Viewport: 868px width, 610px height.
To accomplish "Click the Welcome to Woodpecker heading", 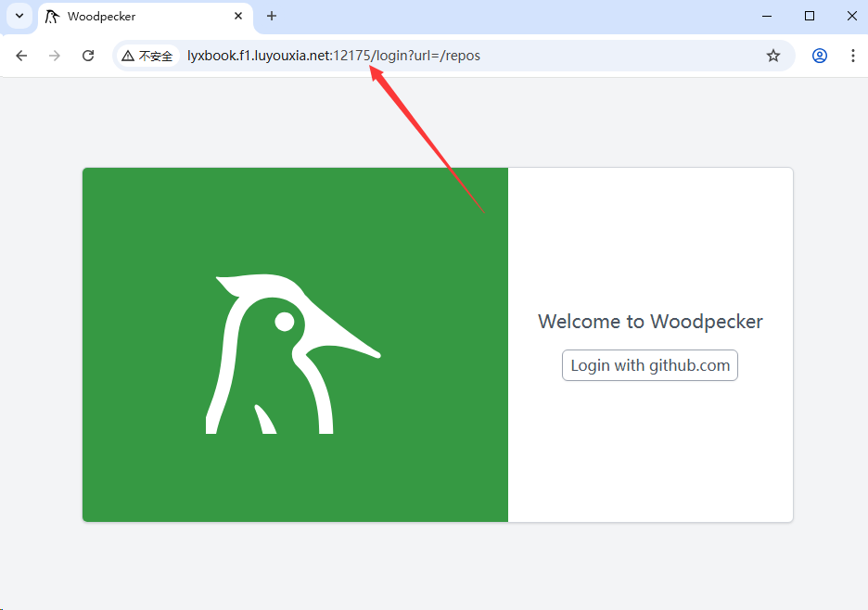I will tap(650, 322).
